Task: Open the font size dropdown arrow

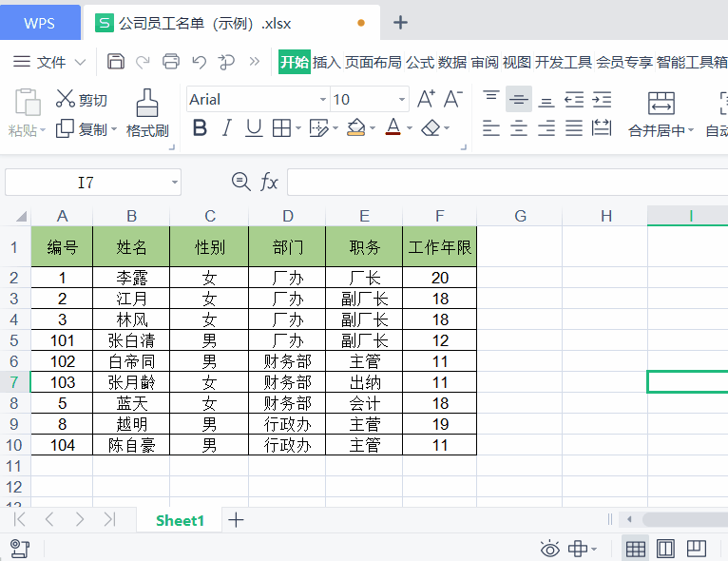Action: [x=402, y=100]
